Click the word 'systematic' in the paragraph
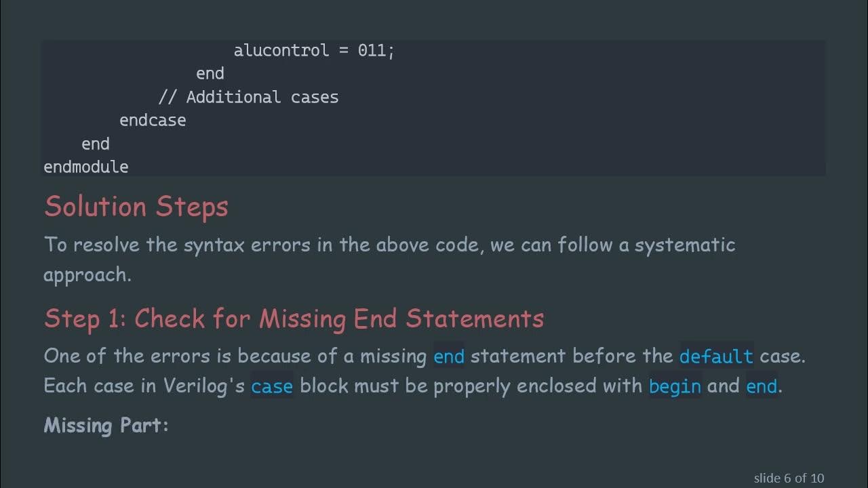Screen dimensions: 868x488 684,245
